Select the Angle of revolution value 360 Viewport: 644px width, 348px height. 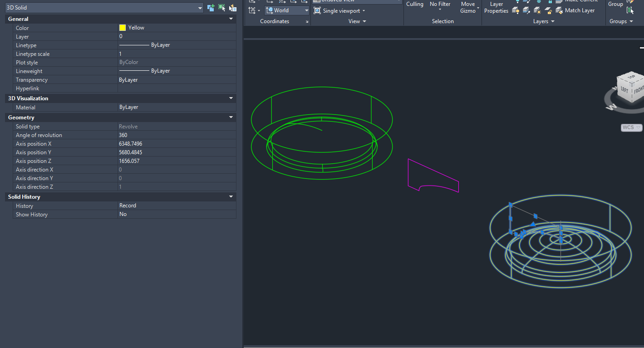(x=177, y=135)
